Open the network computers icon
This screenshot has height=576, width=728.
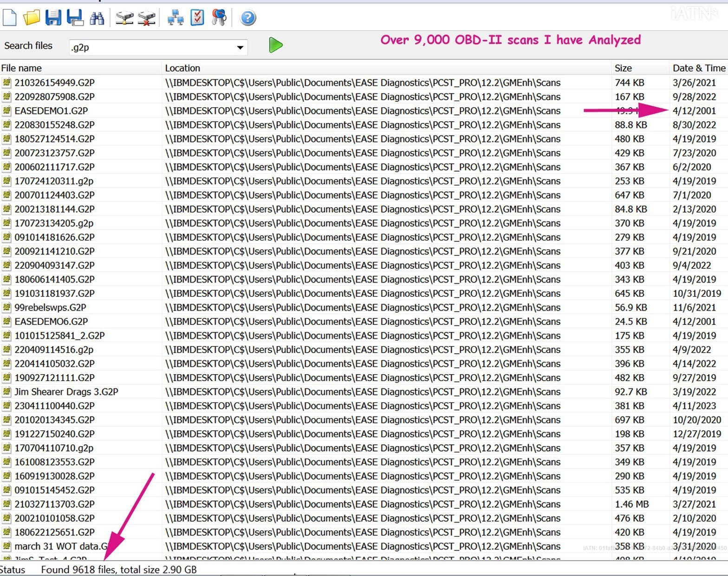click(x=175, y=18)
